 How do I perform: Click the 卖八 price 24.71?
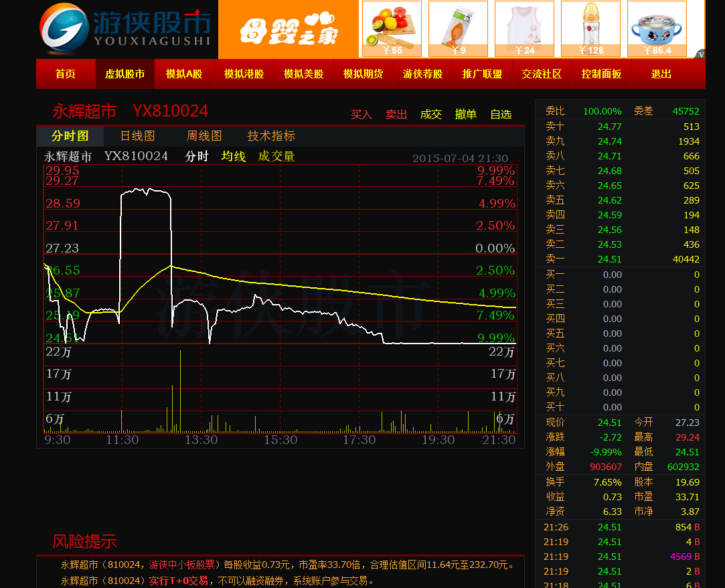tap(609, 156)
